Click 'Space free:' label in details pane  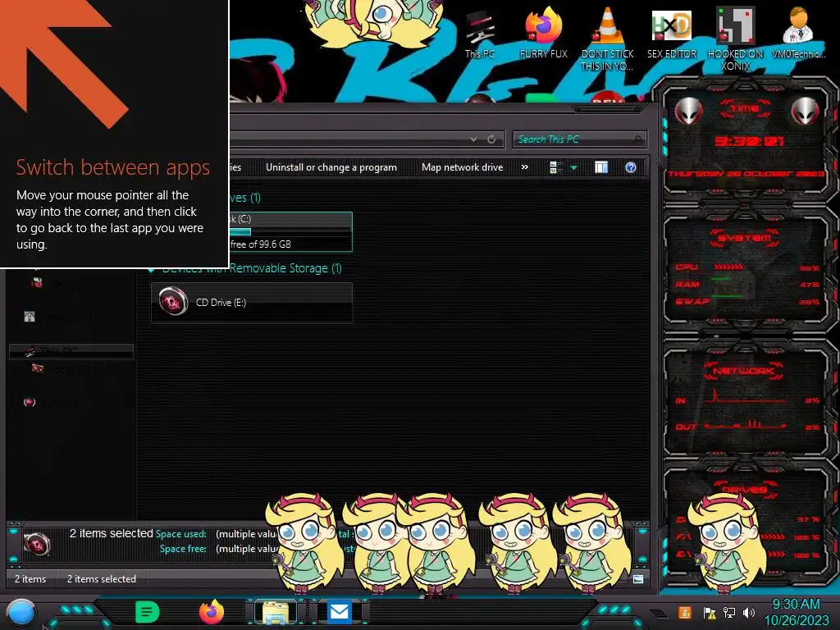[x=183, y=549]
